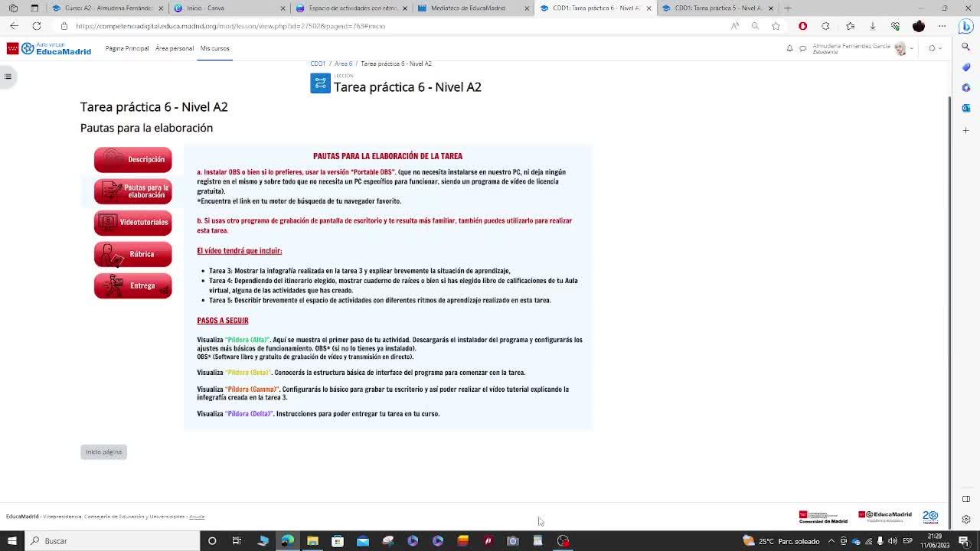Add a site to the sidebar

point(966,130)
